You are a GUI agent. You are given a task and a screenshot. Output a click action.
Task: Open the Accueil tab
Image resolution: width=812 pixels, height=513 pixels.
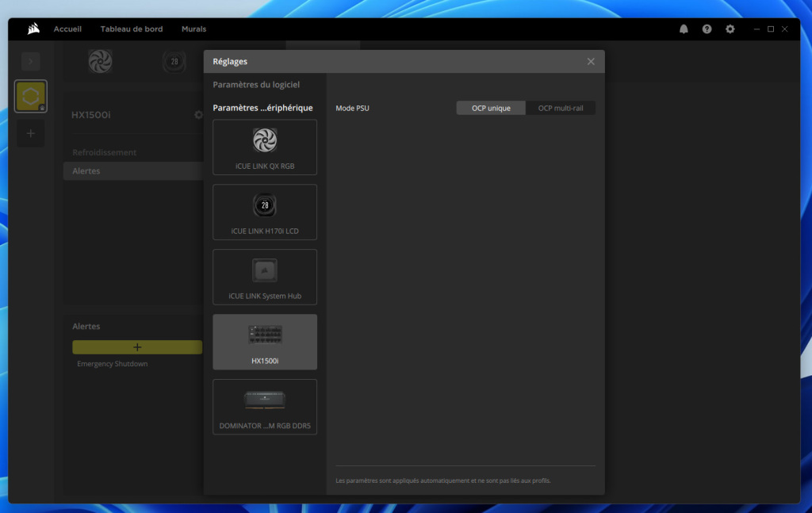coord(67,29)
